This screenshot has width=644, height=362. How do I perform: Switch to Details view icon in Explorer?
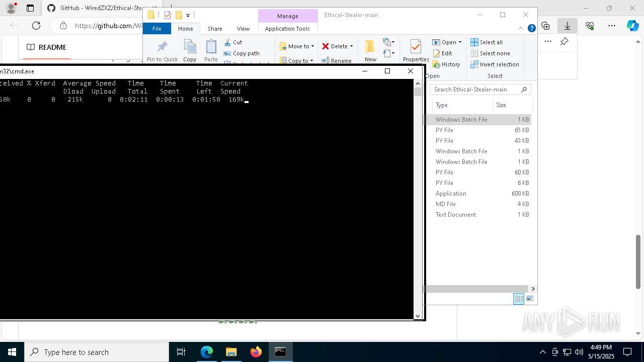click(519, 299)
